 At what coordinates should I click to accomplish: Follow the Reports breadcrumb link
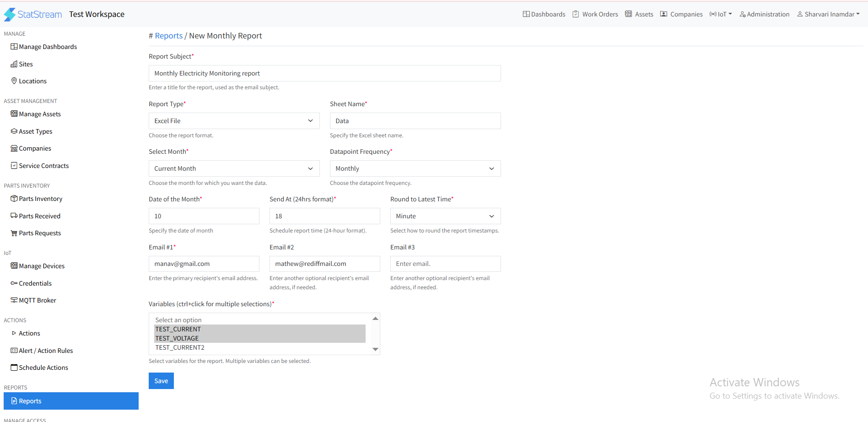tap(169, 35)
